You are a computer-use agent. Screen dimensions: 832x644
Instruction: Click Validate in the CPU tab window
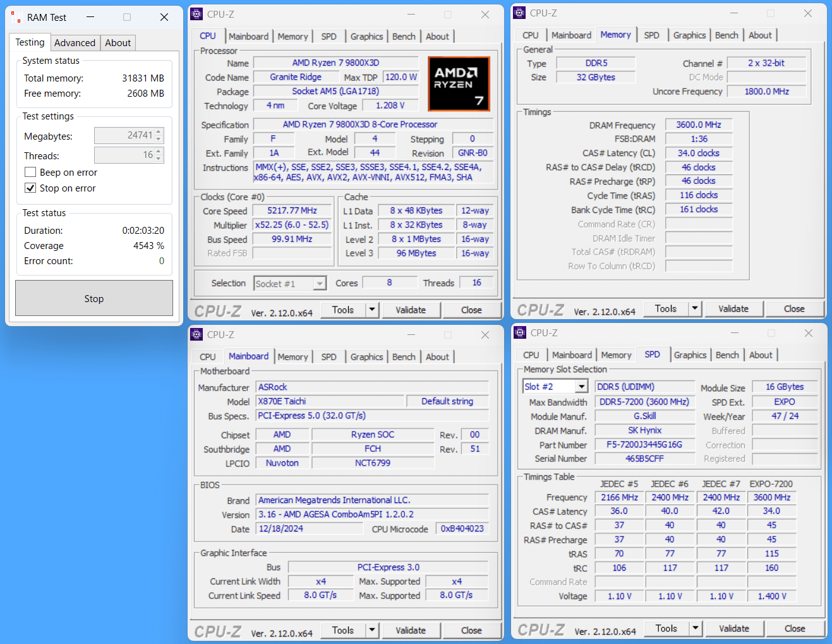pyautogui.click(x=411, y=310)
